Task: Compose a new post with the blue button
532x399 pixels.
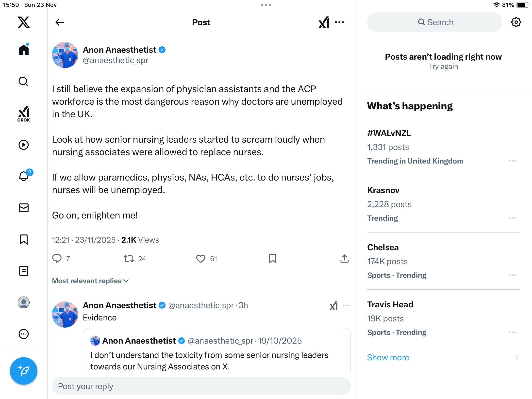Action: [24, 371]
